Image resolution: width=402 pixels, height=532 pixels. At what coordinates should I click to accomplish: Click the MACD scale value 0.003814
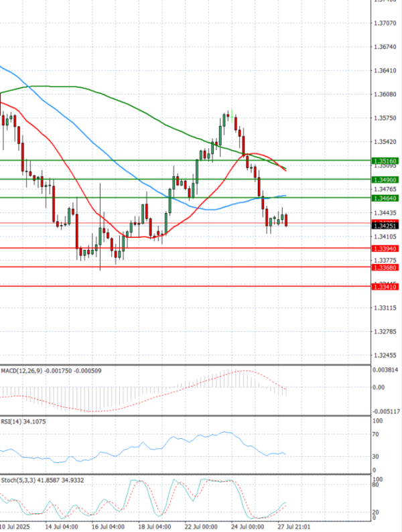tap(385, 370)
